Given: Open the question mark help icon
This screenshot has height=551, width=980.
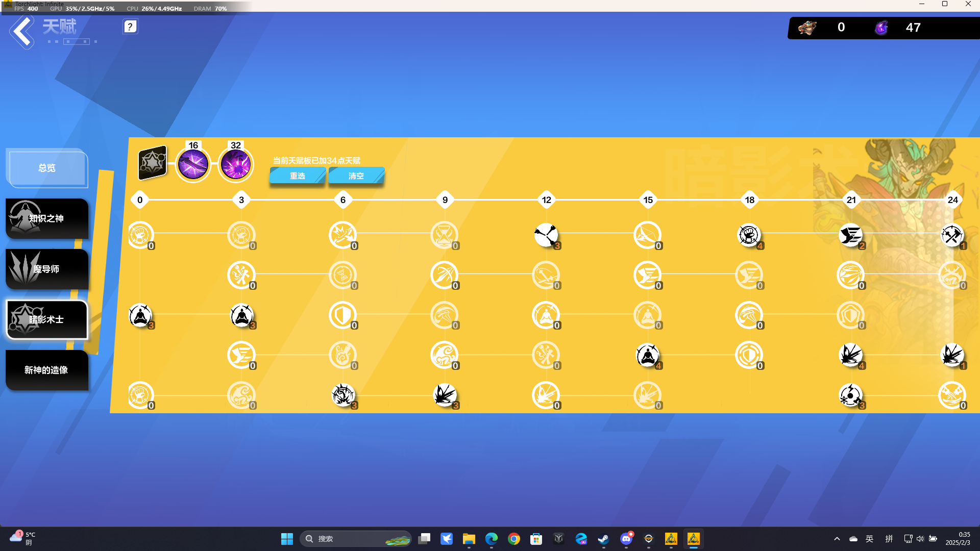Looking at the screenshot, I should pos(130,27).
